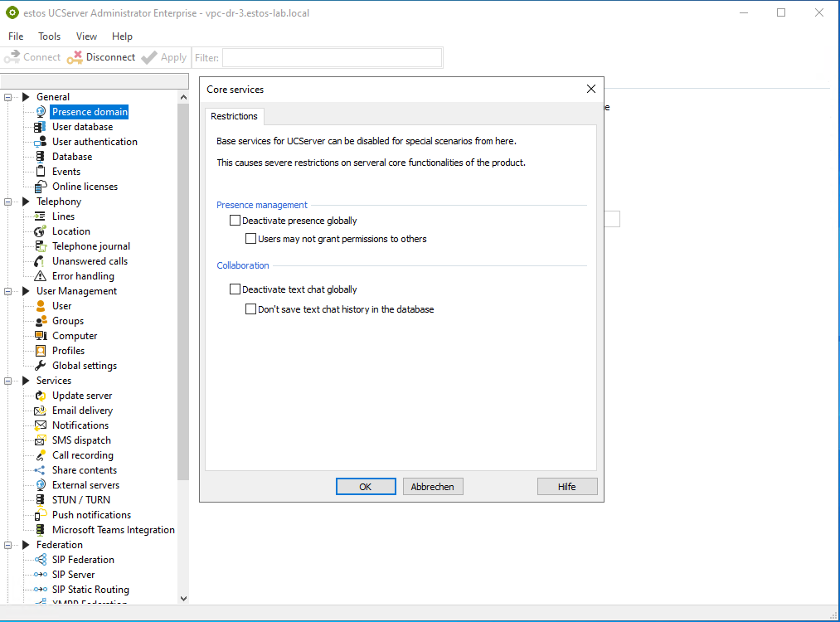Open Telephone journal via its icon
The width and height of the screenshot is (840, 622).
tap(40, 246)
